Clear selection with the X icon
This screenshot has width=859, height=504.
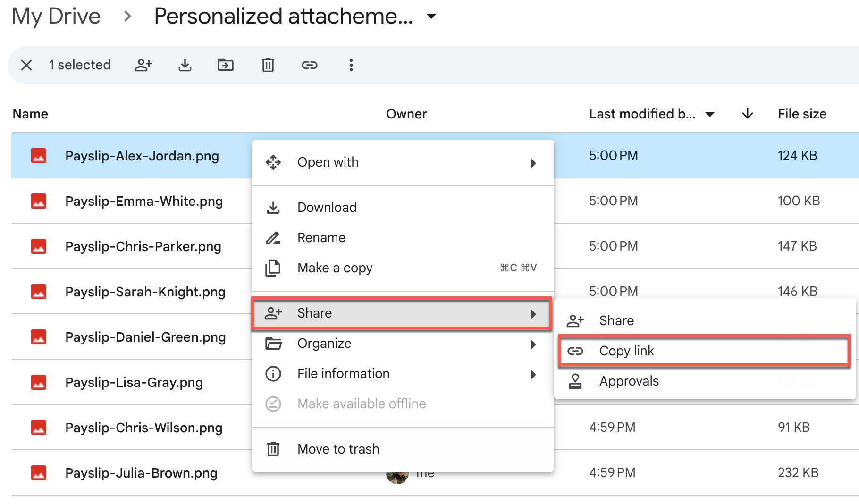click(x=26, y=65)
